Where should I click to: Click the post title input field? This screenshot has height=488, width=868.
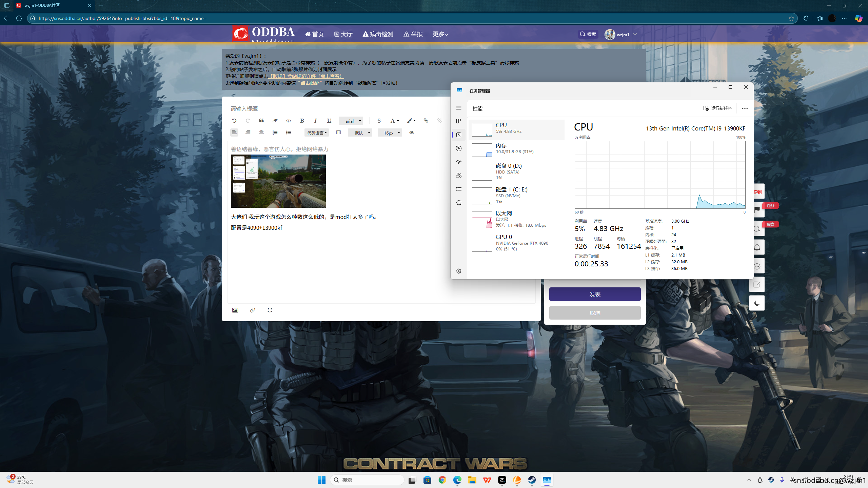coord(339,108)
